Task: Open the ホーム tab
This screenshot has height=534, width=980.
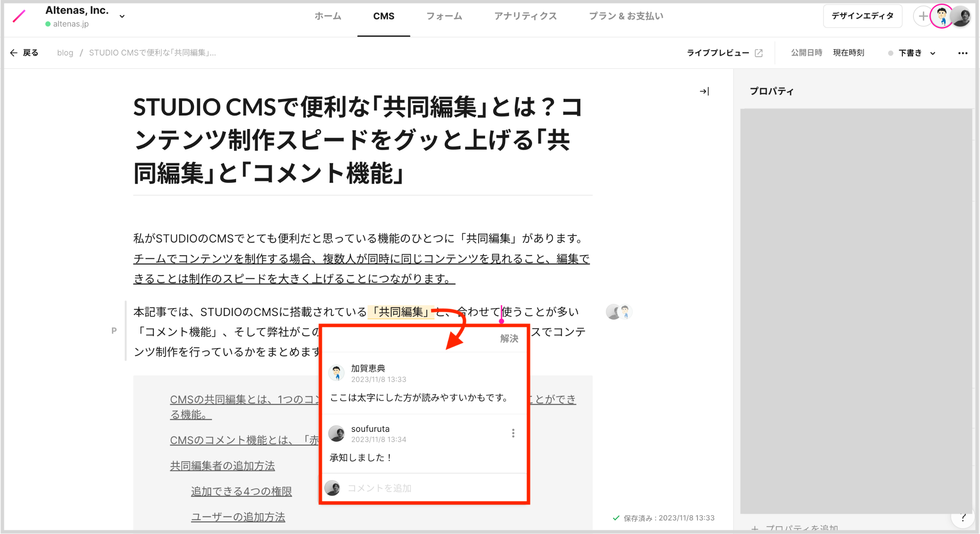Action: [x=328, y=16]
